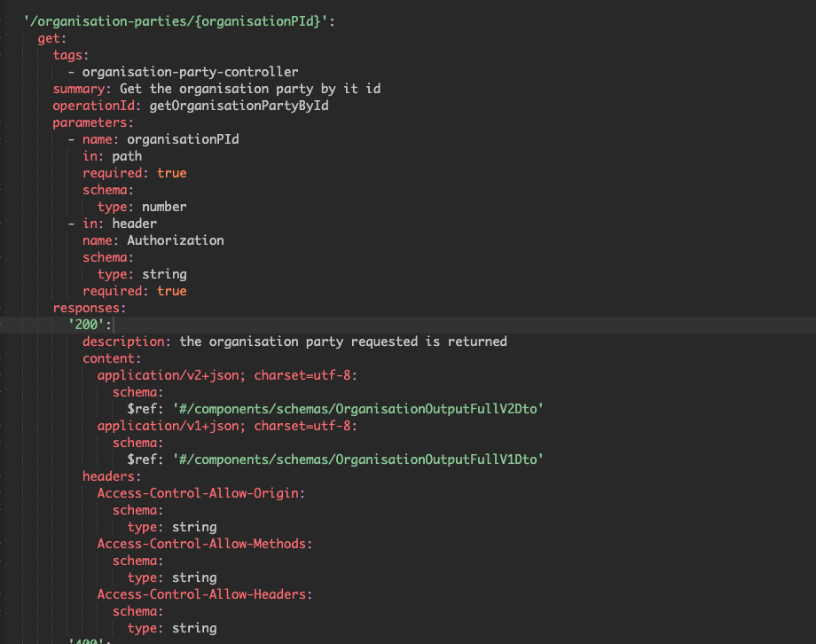Viewport: 816px width, 644px height.
Task: Click 'schema:' under application/v1+json
Action: (137, 443)
